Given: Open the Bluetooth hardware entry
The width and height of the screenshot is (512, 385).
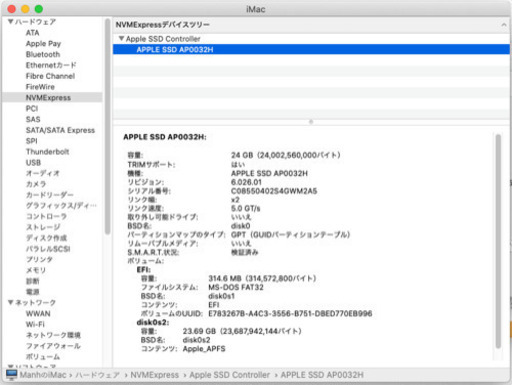Looking at the screenshot, I should (43, 54).
